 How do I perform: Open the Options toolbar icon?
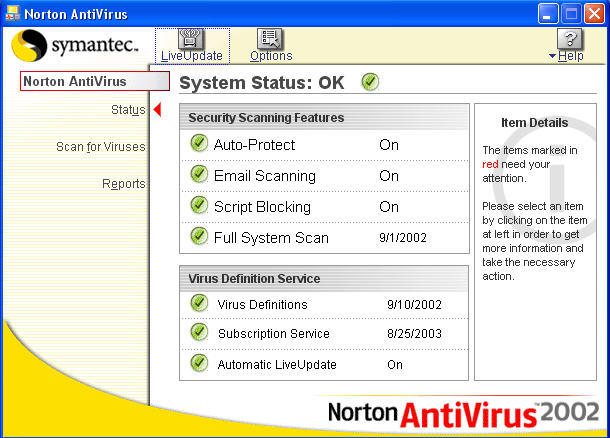[x=270, y=39]
